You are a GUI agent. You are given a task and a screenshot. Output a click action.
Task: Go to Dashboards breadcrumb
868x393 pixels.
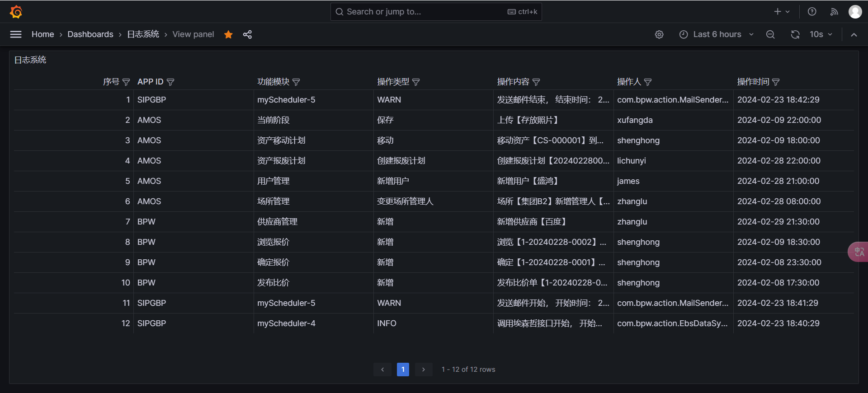point(90,34)
